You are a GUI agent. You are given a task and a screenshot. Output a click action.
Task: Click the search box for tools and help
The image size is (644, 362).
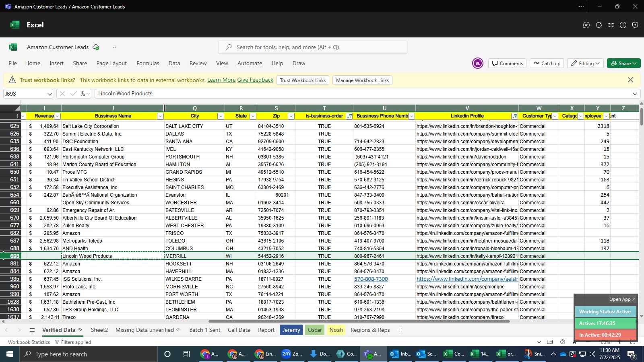point(313,47)
